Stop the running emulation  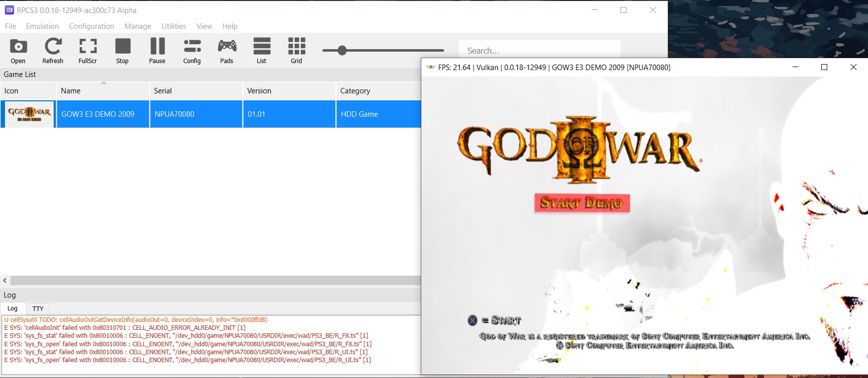[122, 51]
